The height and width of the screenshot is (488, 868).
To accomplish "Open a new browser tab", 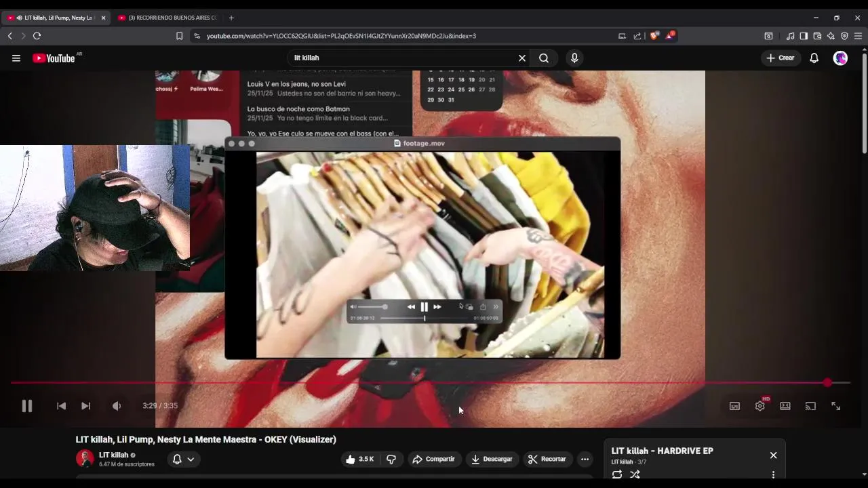I will pos(231,18).
